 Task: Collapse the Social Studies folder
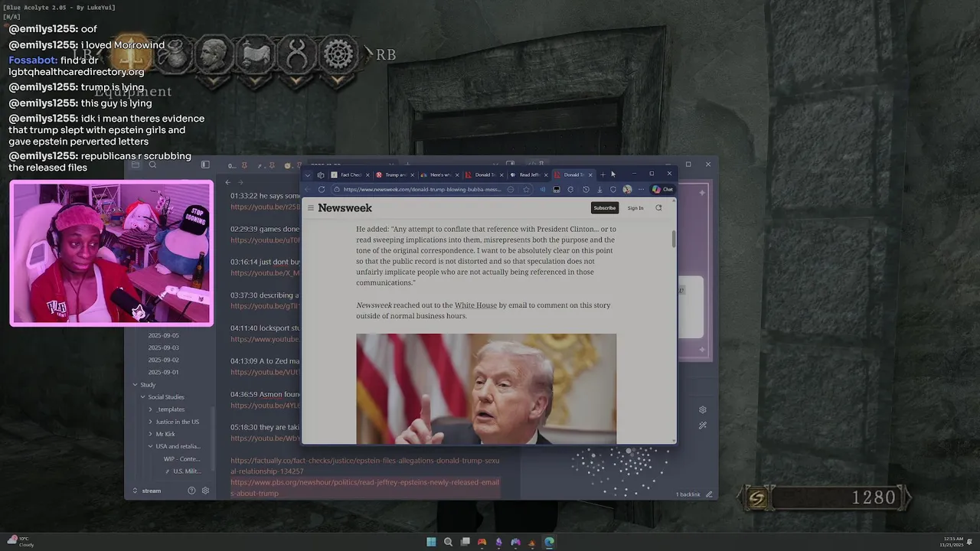click(165, 397)
